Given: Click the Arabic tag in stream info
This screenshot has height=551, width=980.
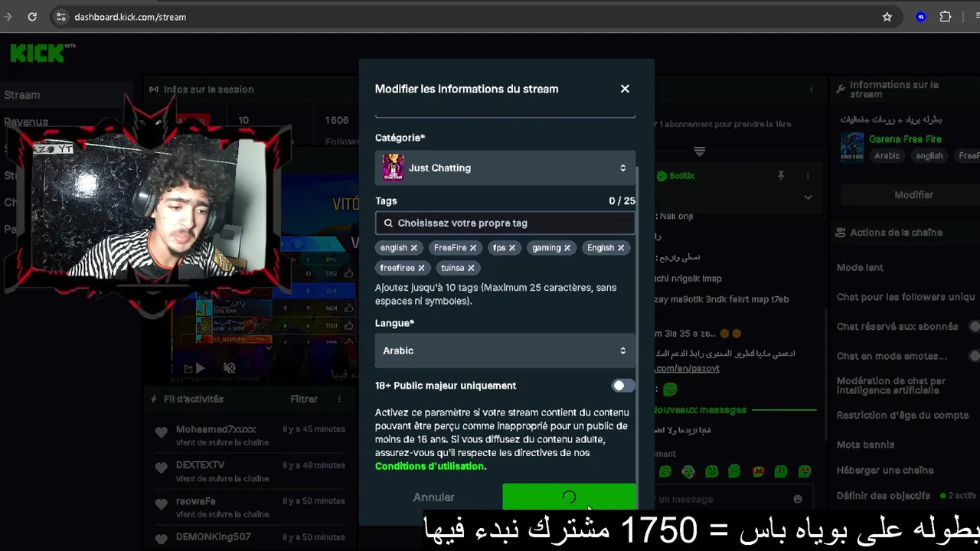Looking at the screenshot, I should [x=887, y=155].
